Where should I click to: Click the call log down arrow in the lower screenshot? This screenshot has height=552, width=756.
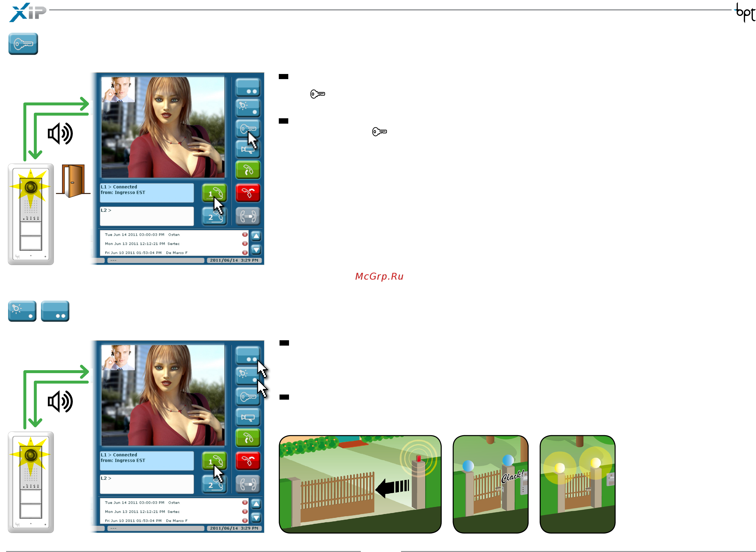coord(256,518)
